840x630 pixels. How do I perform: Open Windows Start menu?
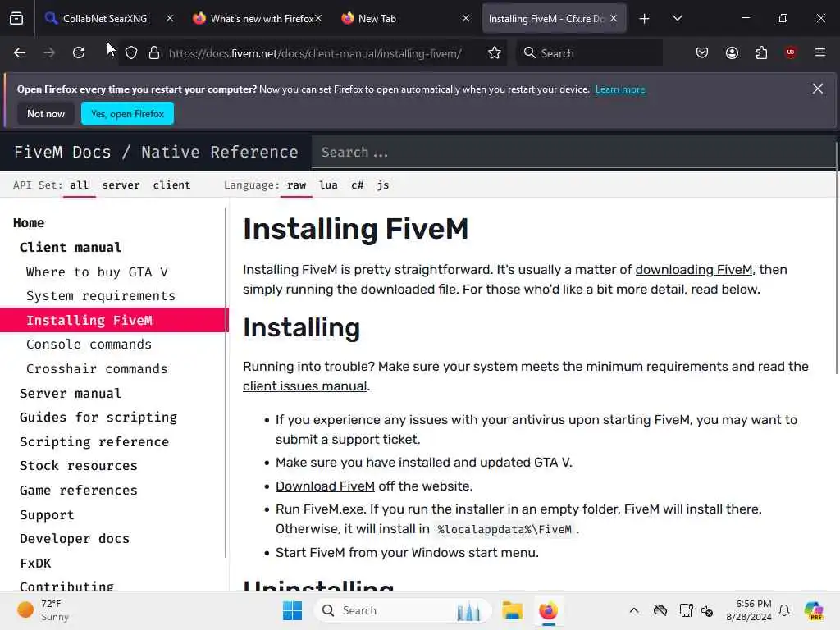tap(293, 610)
